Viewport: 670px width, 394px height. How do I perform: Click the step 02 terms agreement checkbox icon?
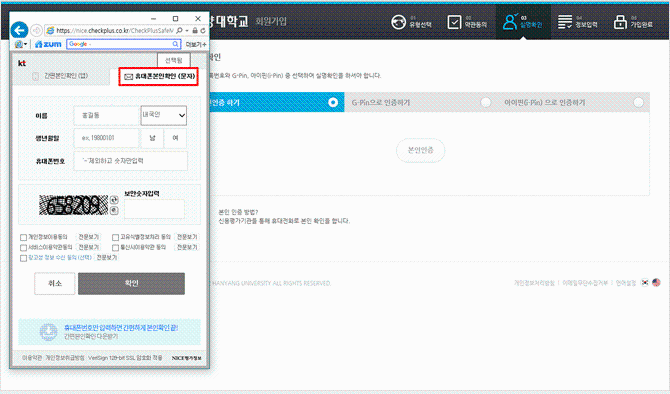coord(454,22)
